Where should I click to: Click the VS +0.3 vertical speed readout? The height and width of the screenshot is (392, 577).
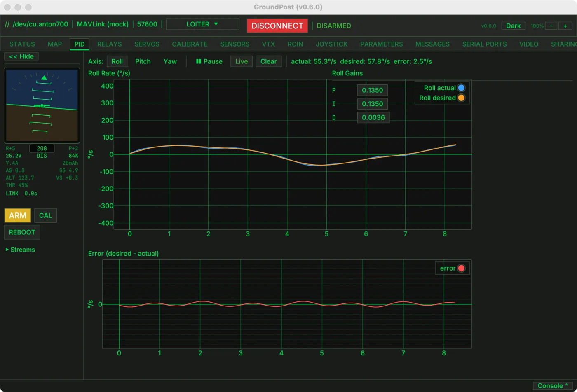(67, 177)
